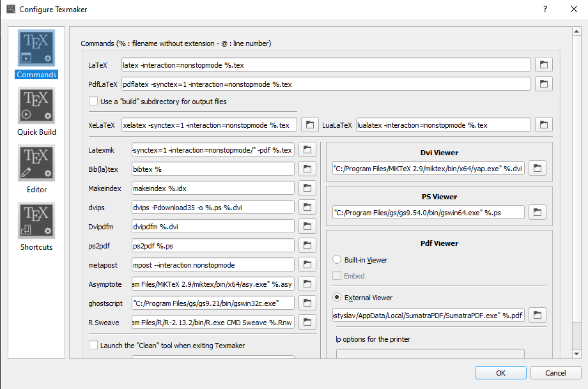588x389 pixels.
Task: Click the scrollbar up arrow
Action: 576,31
